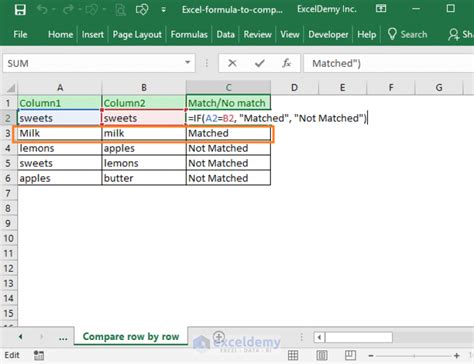Select column D header
Image resolution: width=474 pixels, height=364 pixels.
click(294, 88)
